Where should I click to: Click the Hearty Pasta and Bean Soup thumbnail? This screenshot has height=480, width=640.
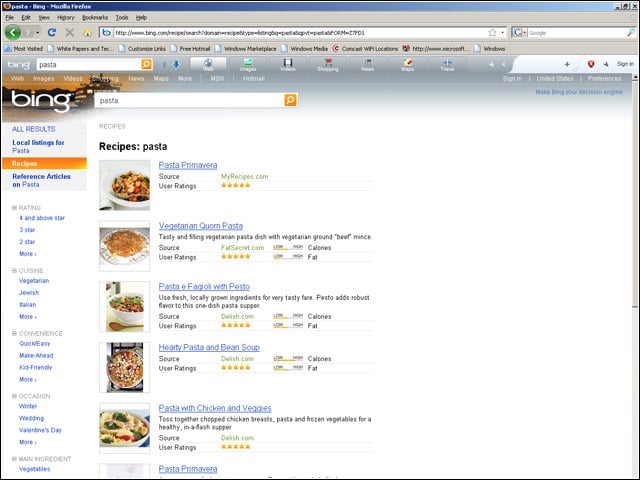[124, 367]
